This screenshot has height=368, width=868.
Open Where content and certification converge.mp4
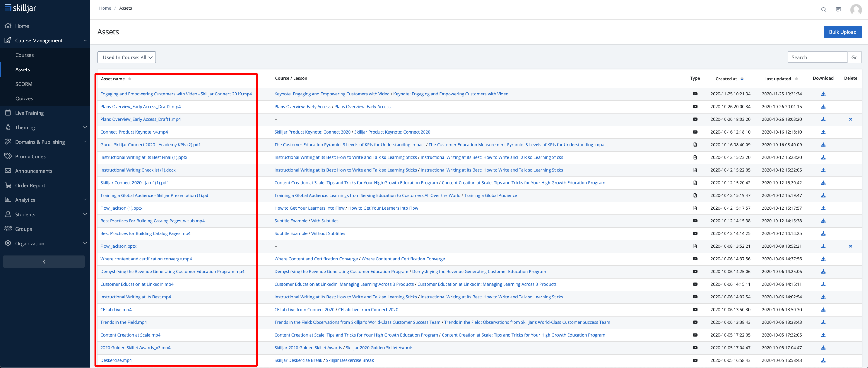coord(146,259)
